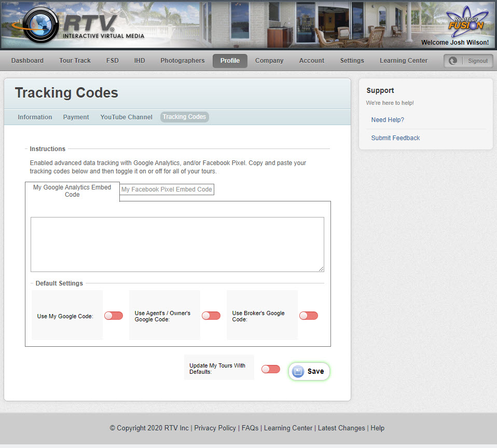Click the Copyright 2020 RTV Inc text

[149, 428]
